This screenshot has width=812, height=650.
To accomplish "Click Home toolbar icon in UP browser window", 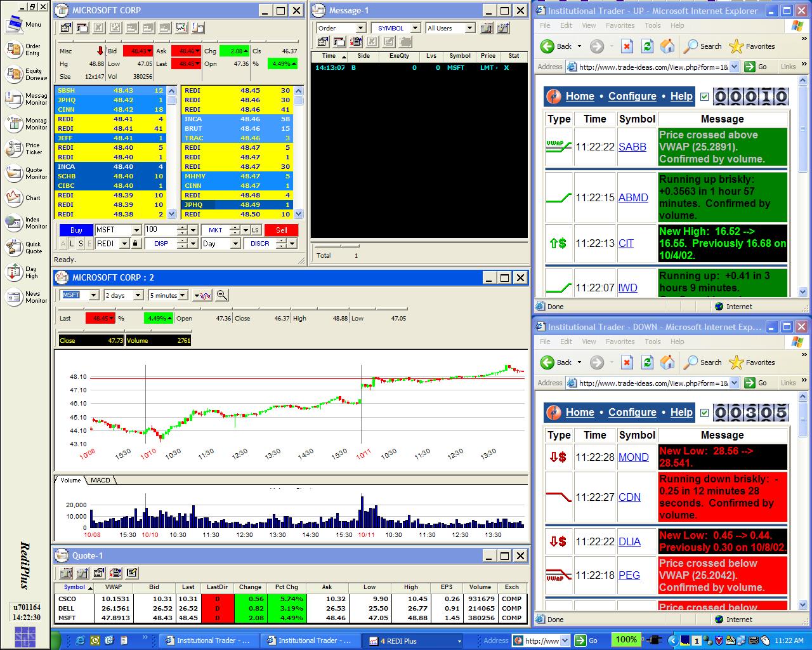I will pos(667,46).
